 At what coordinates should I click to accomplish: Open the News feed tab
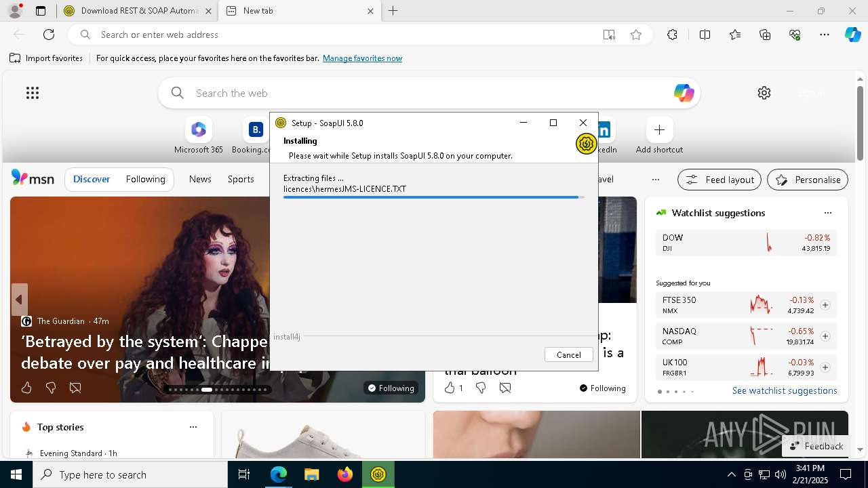(x=200, y=179)
